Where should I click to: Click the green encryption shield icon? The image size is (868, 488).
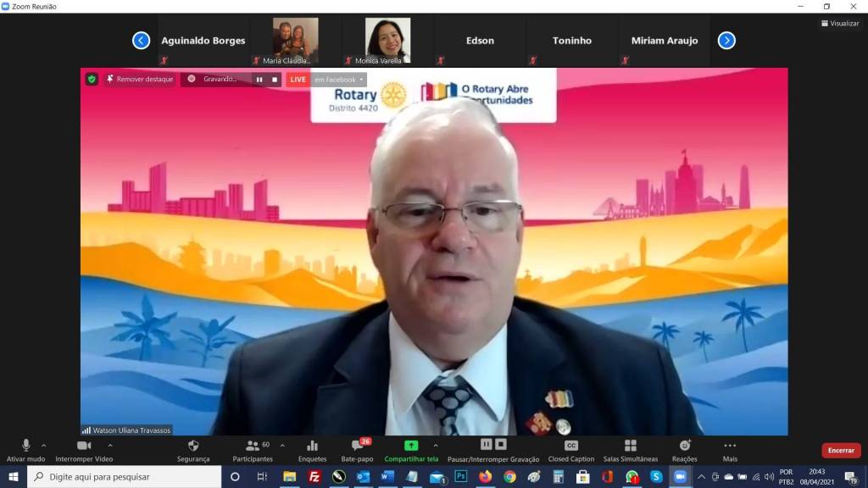click(92, 79)
